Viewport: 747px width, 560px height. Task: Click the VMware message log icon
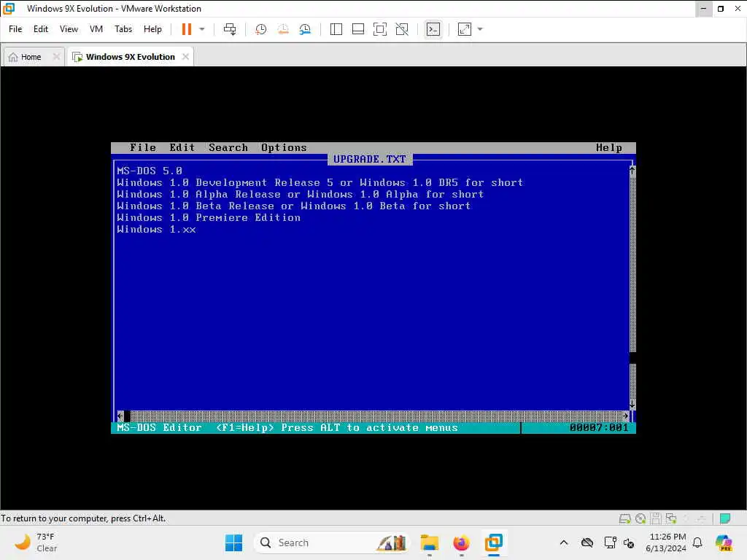click(725, 518)
